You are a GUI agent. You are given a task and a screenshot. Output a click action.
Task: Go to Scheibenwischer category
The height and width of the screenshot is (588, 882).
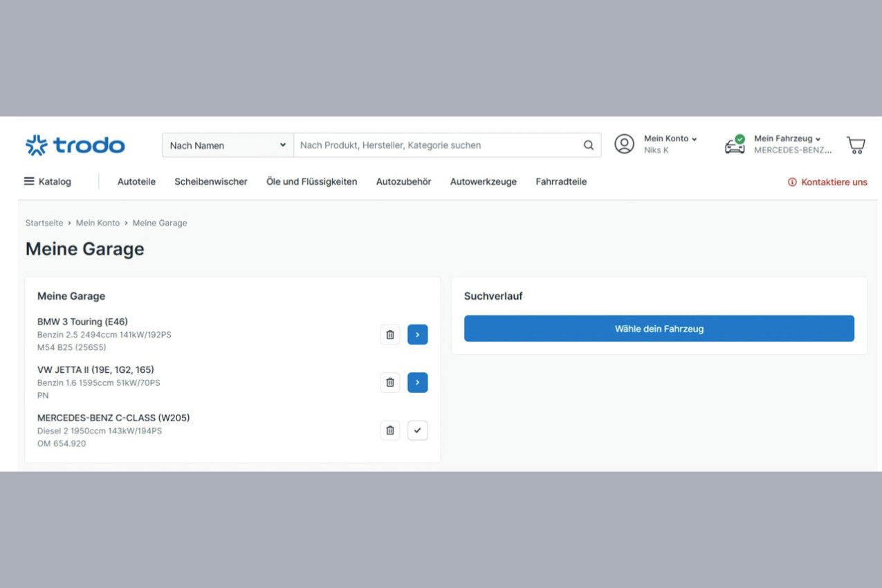(210, 181)
